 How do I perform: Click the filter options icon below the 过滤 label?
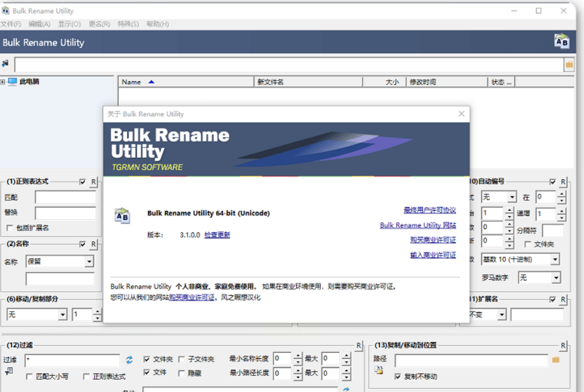click(x=9, y=371)
